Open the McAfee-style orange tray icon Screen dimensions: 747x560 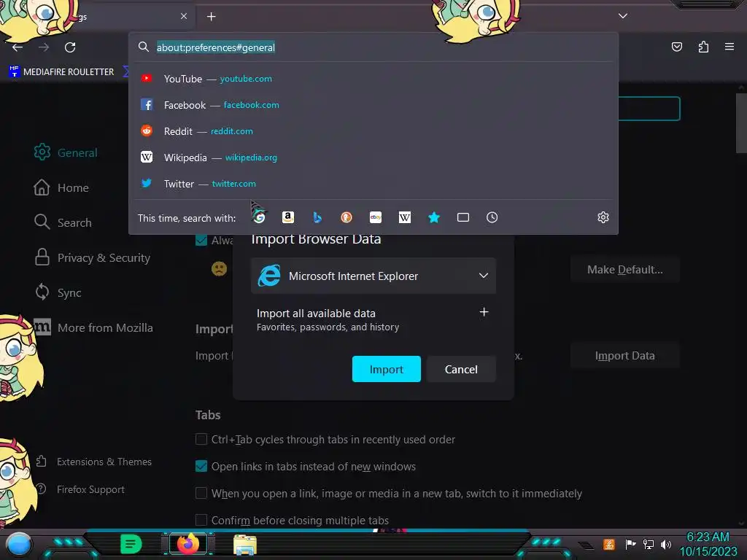pos(609,544)
